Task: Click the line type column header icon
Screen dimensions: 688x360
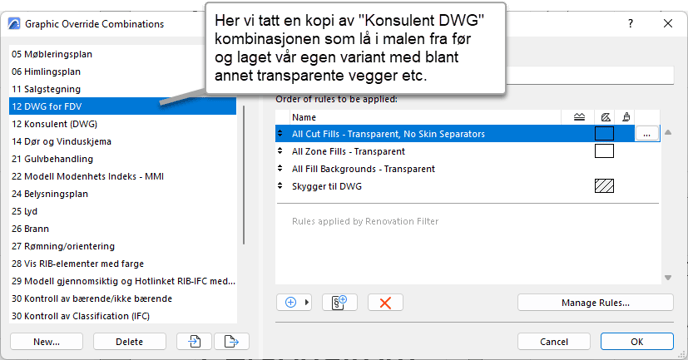Action: (579, 117)
